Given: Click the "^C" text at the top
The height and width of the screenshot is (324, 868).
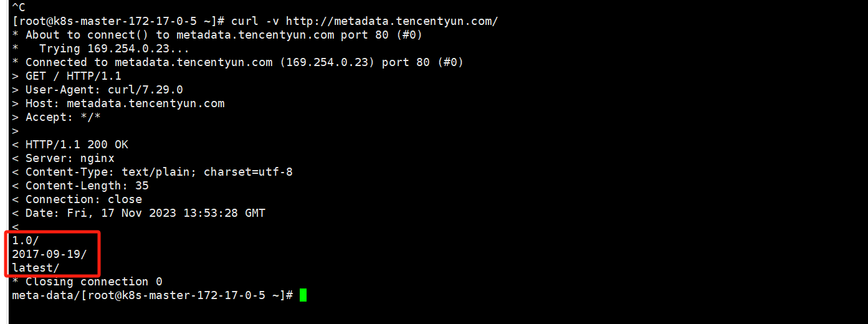Looking at the screenshot, I should (19, 7).
